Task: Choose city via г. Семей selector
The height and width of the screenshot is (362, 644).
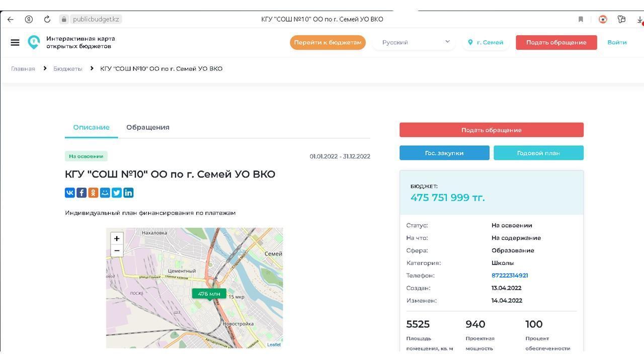Action: [x=486, y=42]
